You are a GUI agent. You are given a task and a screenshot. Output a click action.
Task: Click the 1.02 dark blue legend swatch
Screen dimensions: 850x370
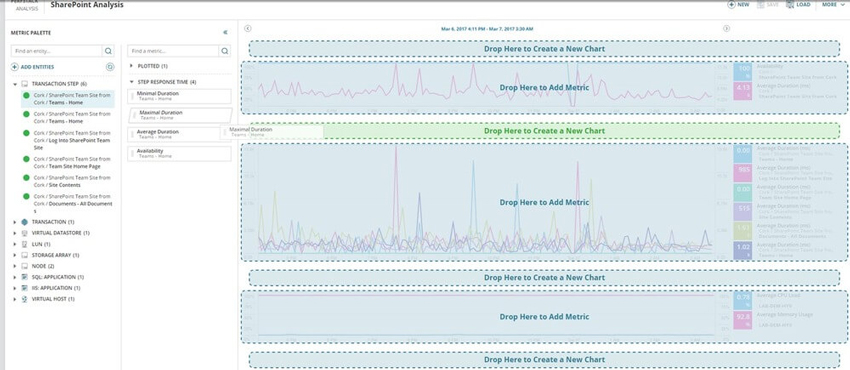(742, 250)
